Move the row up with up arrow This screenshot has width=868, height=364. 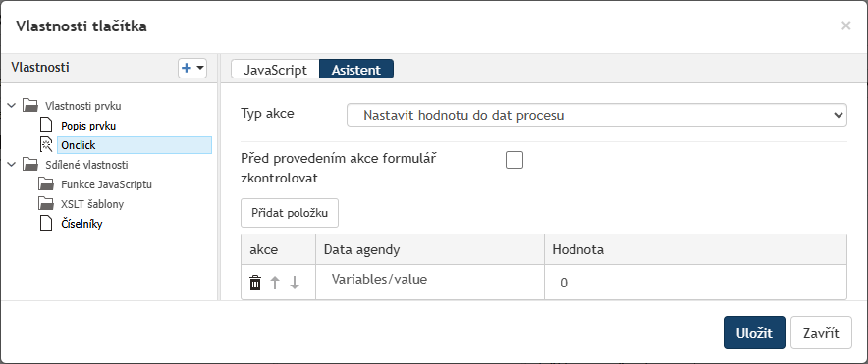click(275, 283)
